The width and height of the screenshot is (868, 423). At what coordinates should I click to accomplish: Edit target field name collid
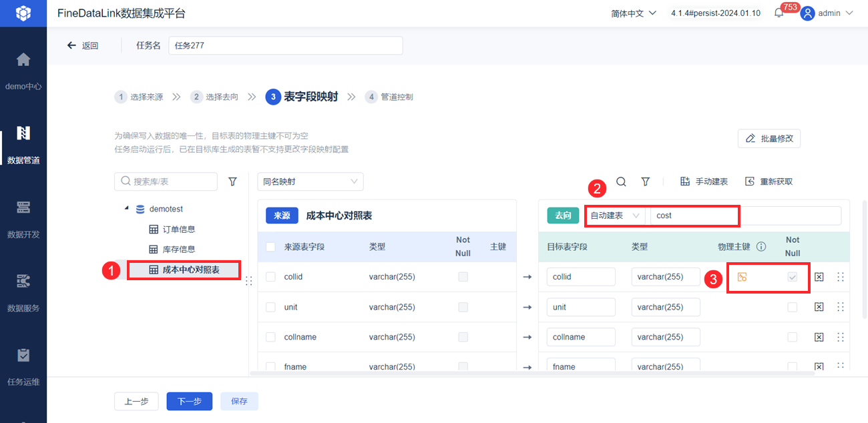pyautogui.click(x=581, y=277)
